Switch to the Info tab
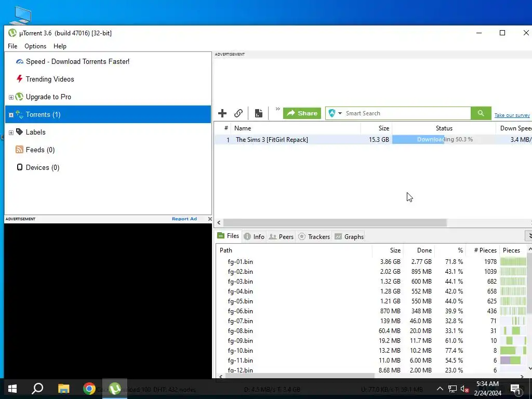The width and height of the screenshot is (532, 399). 254,237
